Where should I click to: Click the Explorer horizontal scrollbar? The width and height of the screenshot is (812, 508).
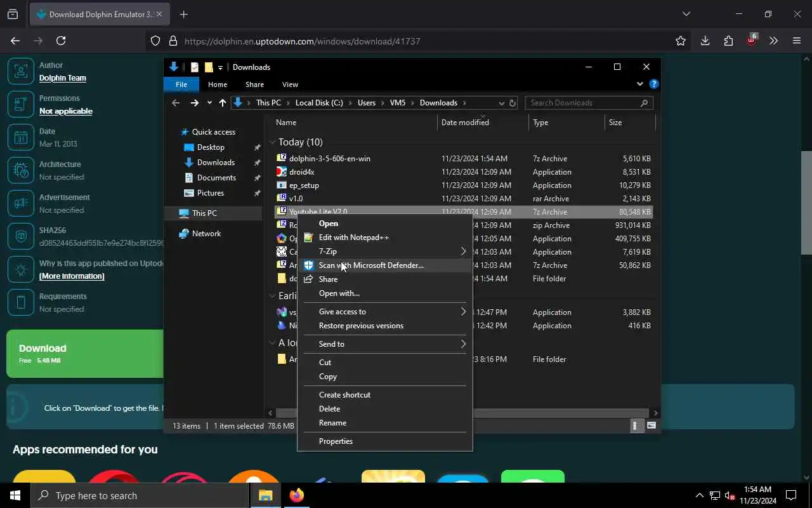462,413
